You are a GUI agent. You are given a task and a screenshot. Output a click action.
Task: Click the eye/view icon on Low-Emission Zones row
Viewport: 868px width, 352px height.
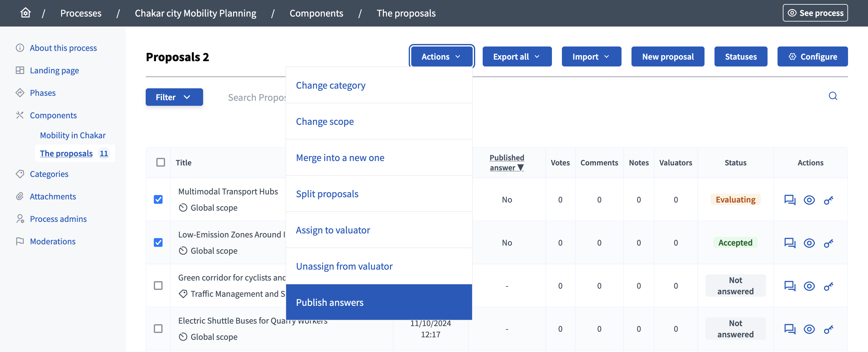(x=809, y=242)
